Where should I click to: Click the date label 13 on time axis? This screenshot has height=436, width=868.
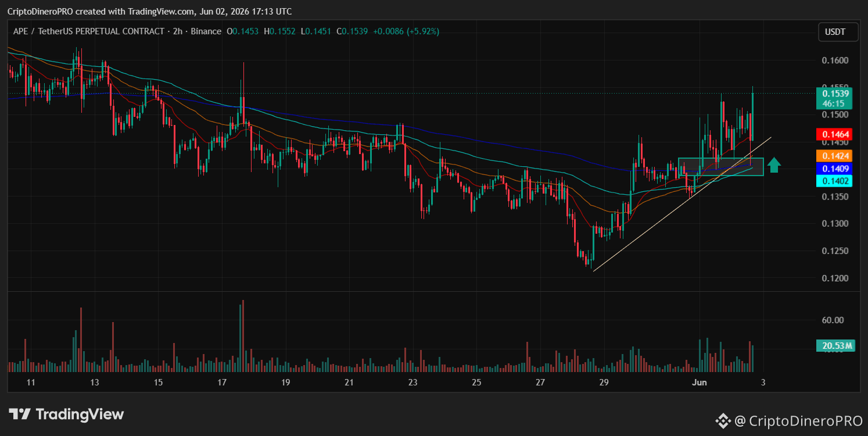95,383
